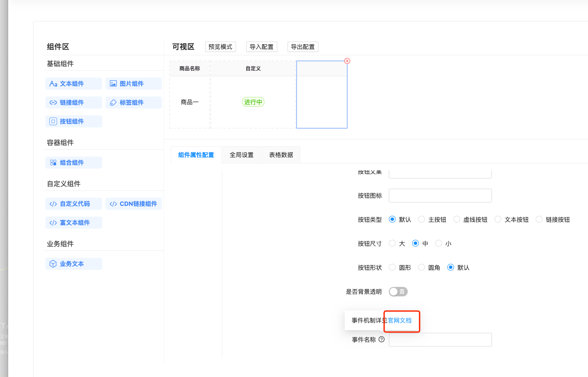Click the green 进行中 status tag
The image size is (588, 377).
(253, 102)
